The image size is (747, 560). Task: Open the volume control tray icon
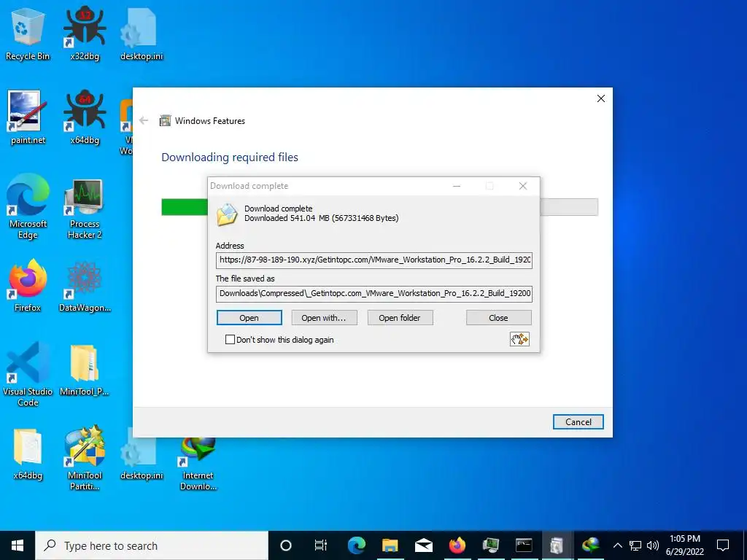pyautogui.click(x=653, y=545)
